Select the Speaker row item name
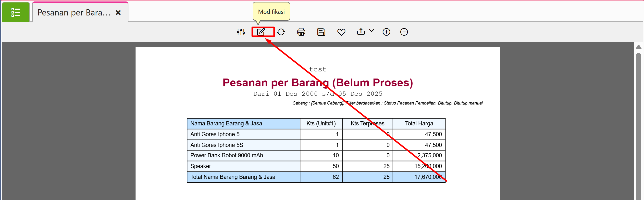 coord(200,166)
